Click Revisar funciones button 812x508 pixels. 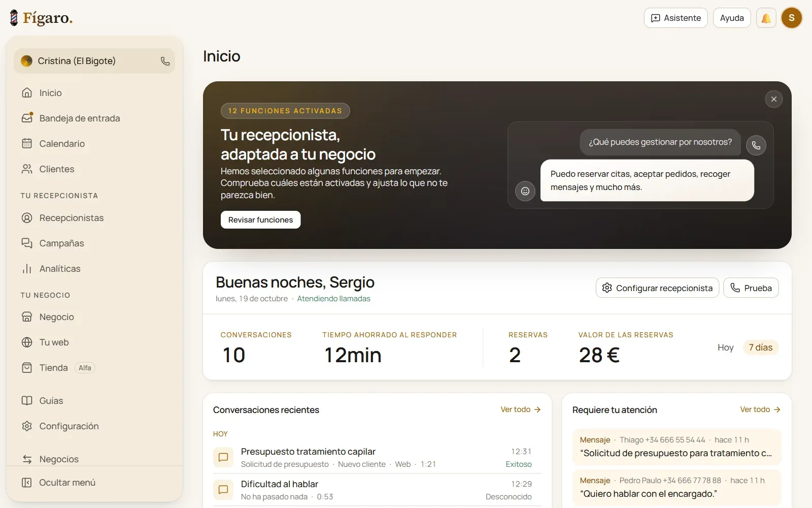pos(260,220)
